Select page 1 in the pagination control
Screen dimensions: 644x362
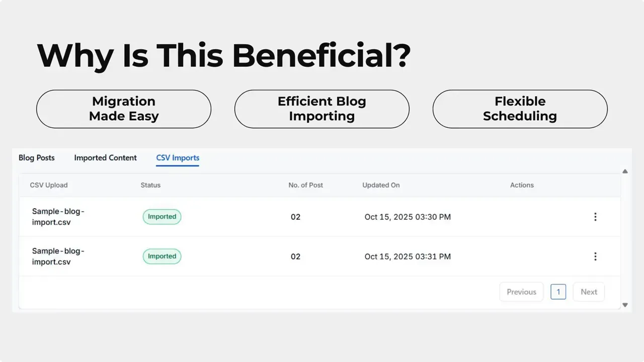558,292
